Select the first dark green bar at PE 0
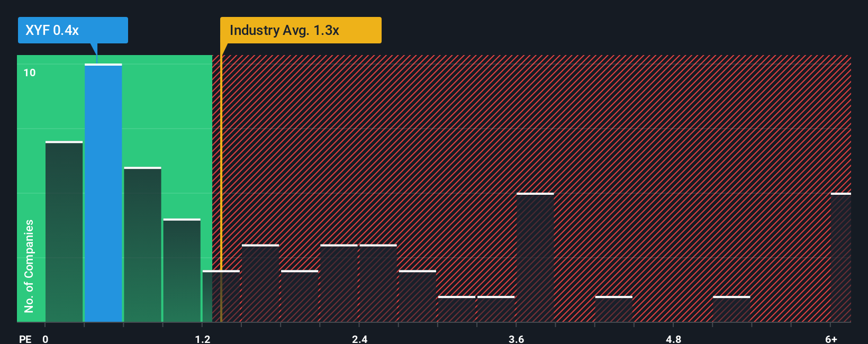This screenshot has height=344, width=868. click(x=64, y=231)
